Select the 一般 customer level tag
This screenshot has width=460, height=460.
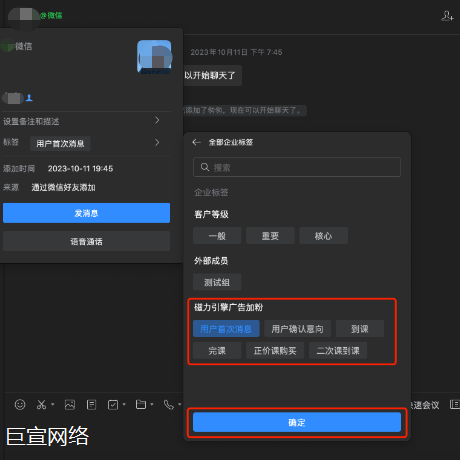(217, 236)
